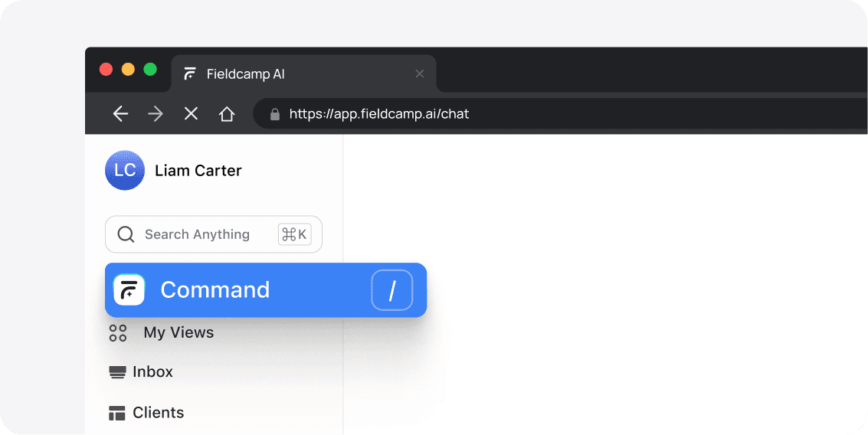
Task: Click the app.fieldcamp.ai URL address bar
Action: 559,114
